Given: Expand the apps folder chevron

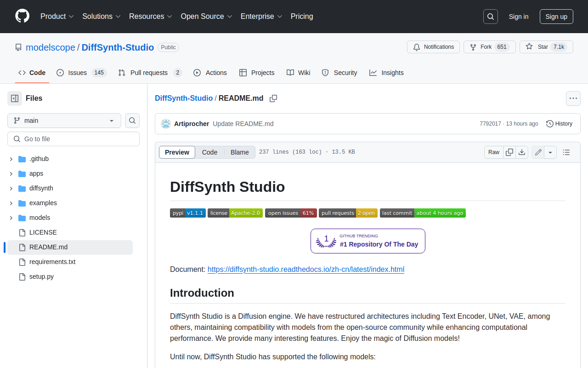Looking at the screenshot, I should (x=11, y=173).
